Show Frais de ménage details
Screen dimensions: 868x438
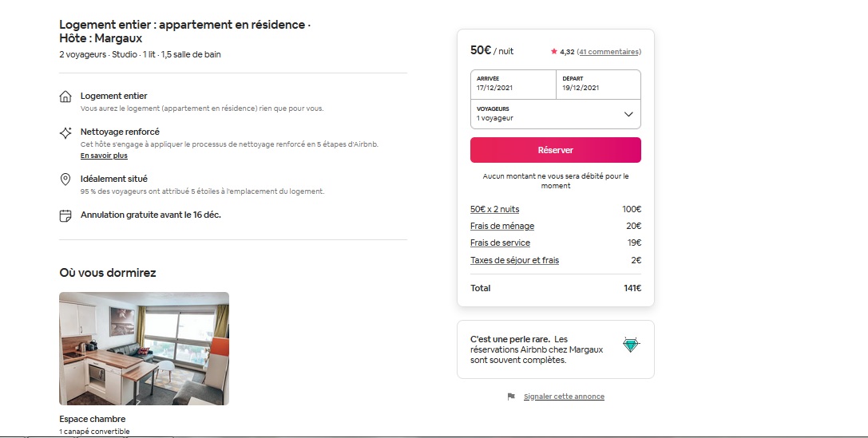click(502, 226)
